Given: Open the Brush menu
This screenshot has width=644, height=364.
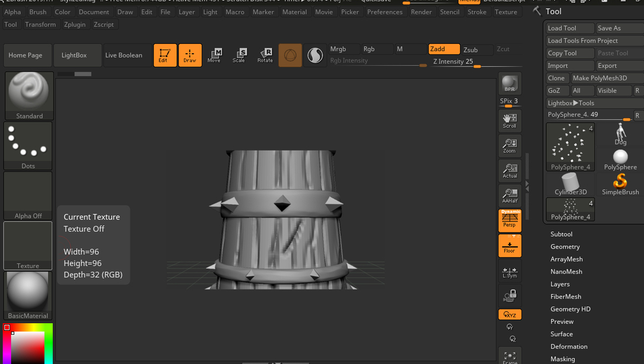Looking at the screenshot, I should coord(38,12).
